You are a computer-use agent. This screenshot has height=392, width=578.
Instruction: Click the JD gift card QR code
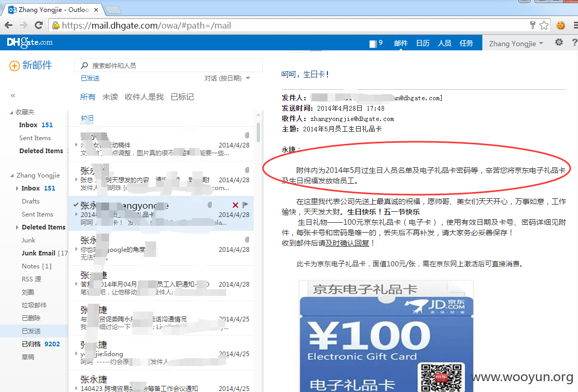[x=441, y=377]
